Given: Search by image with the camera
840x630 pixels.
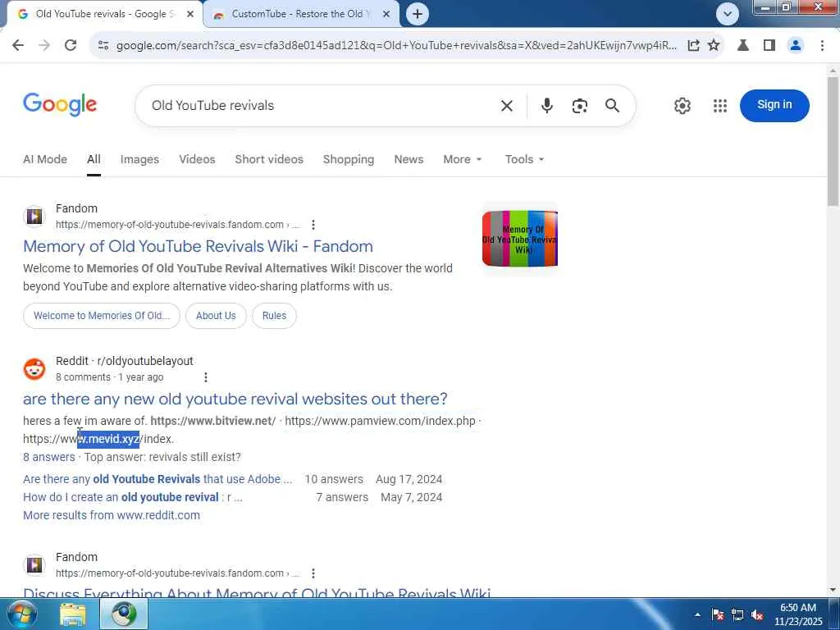Looking at the screenshot, I should (579, 106).
